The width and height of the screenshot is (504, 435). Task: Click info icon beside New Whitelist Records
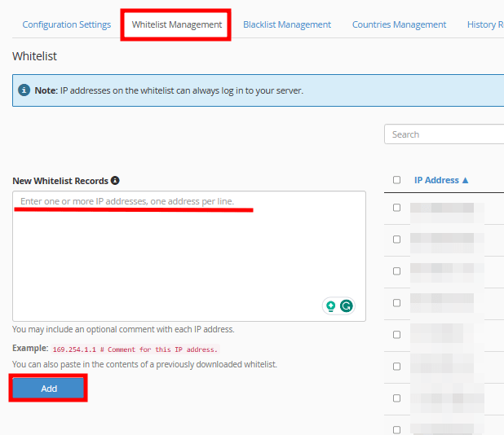tap(115, 180)
